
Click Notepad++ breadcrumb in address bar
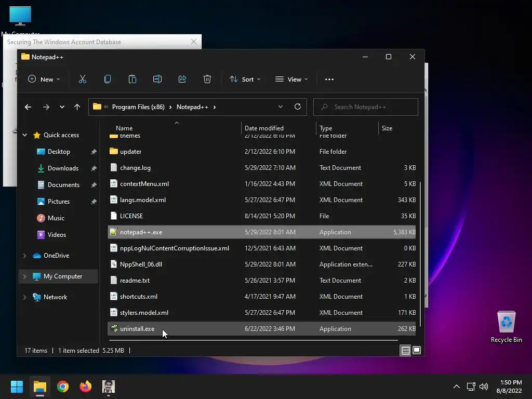192,107
